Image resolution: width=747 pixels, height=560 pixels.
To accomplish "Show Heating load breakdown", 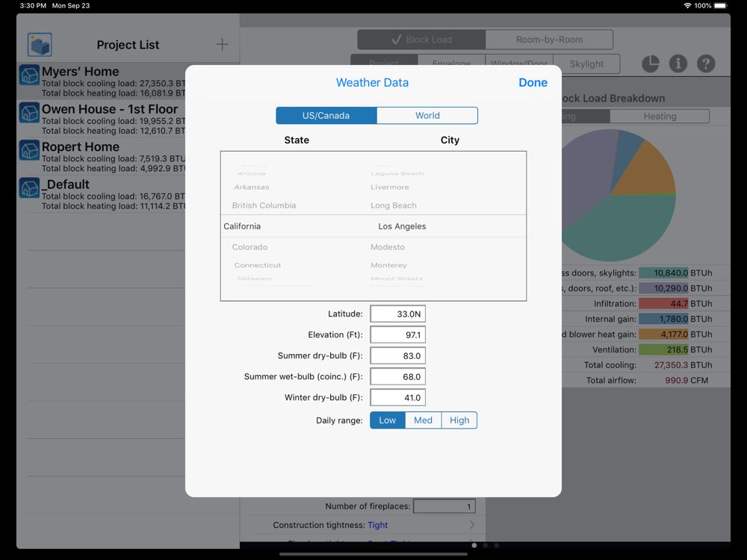I will (x=660, y=116).
